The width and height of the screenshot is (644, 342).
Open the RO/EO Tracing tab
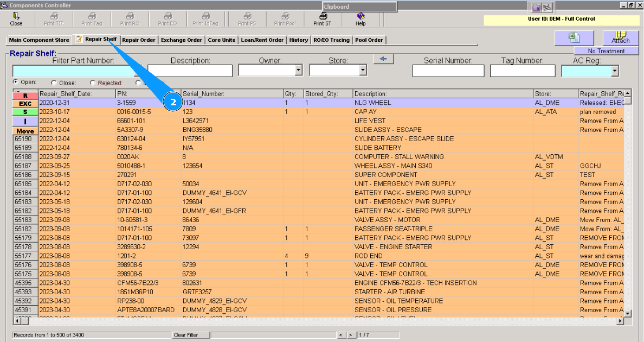[x=331, y=40]
